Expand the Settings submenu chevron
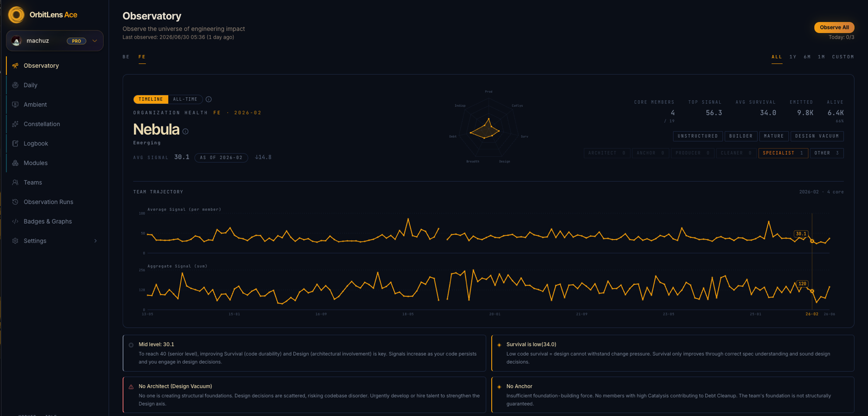Image resolution: width=868 pixels, height=416 pixels. [95, 241]
